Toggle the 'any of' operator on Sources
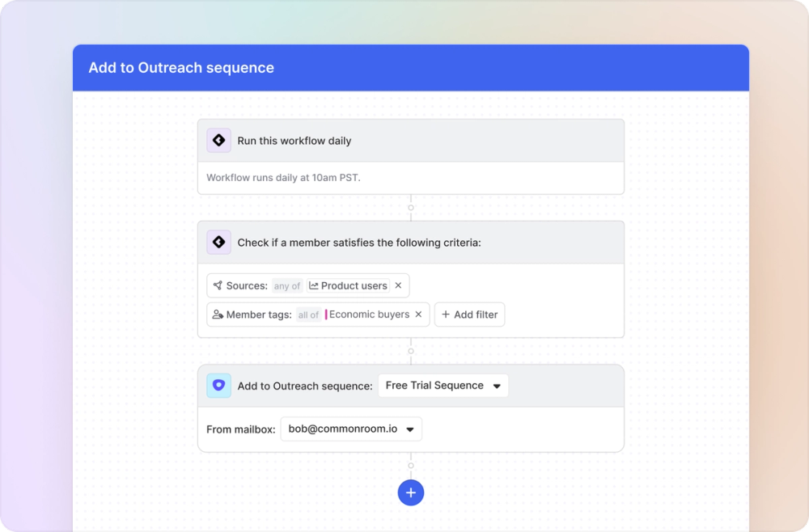Viewport: 809px width, 532px height. [x=286, y=285]
